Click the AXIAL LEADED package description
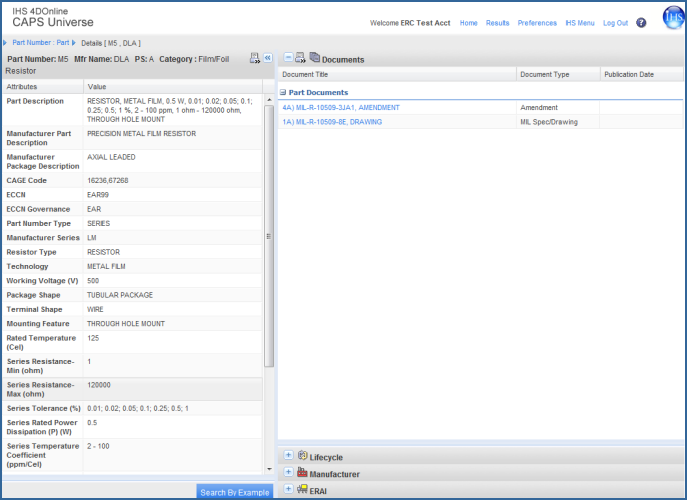The height and width of the screenshot is (500, 687). pyautogui.click(x=111, y=157)
